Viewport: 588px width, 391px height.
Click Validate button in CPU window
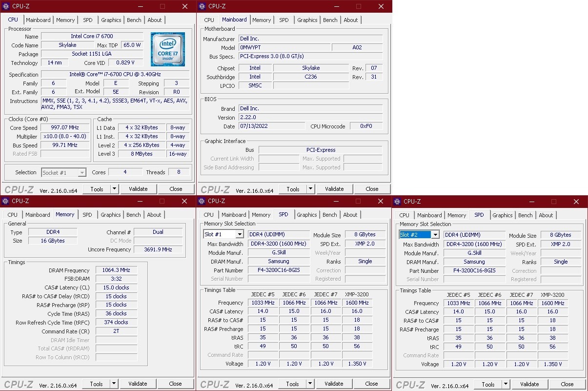tap(138, 189)
